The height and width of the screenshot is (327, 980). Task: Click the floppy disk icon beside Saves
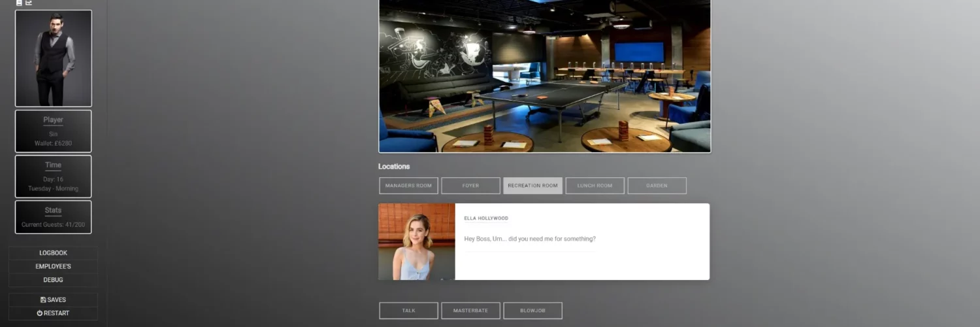tap(42, 300)
